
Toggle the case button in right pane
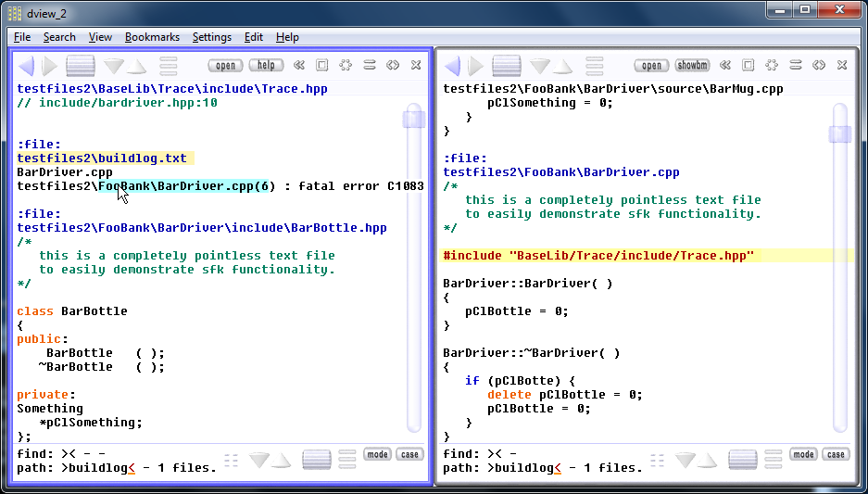coord(836,454)
